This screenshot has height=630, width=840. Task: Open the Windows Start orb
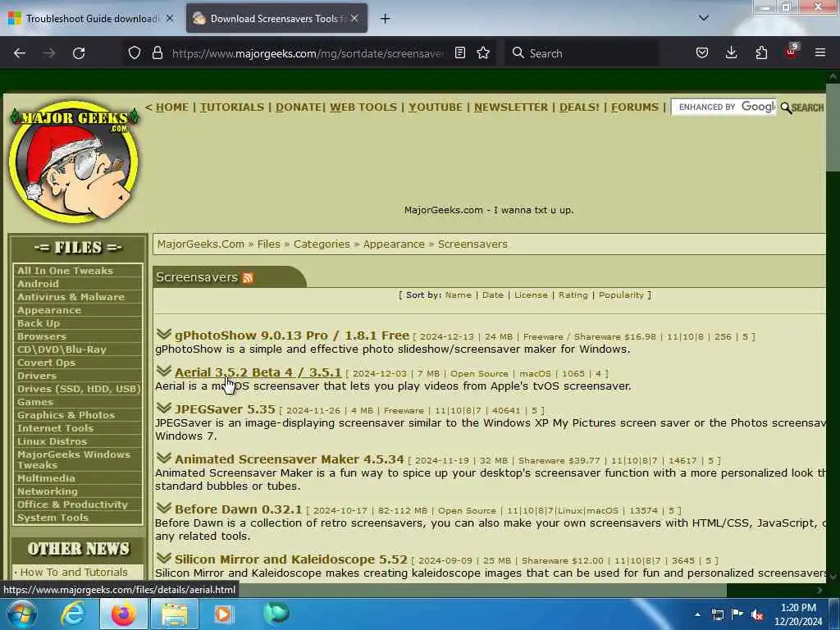point(21,614)
